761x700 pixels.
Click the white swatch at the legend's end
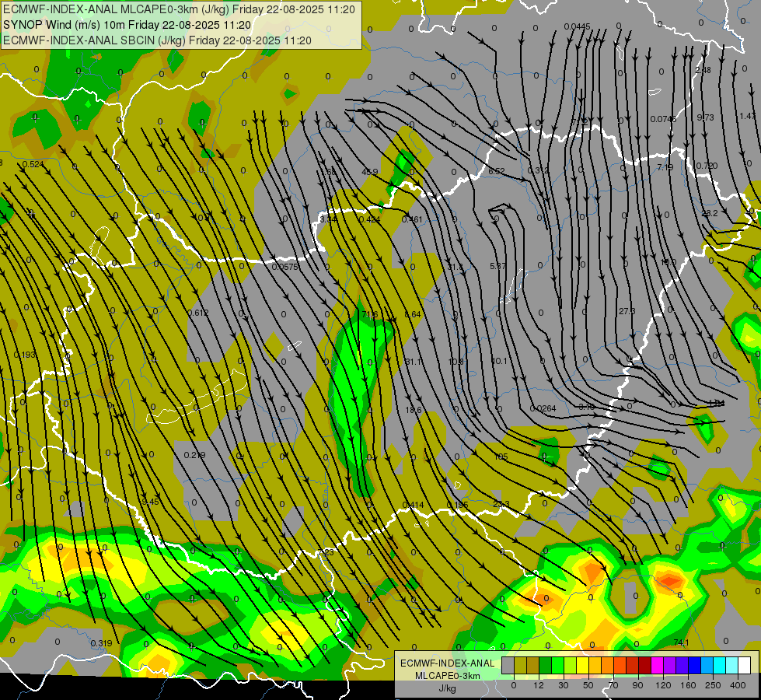745,666
